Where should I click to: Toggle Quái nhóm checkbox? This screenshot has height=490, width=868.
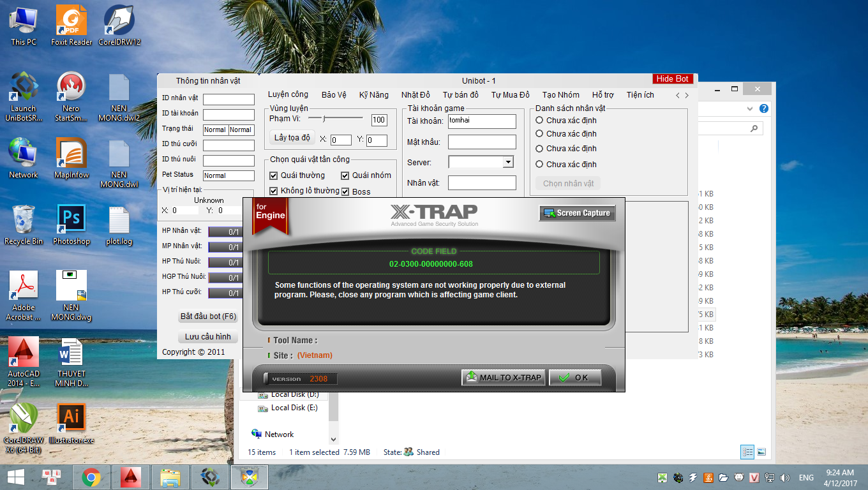(345, 175)
